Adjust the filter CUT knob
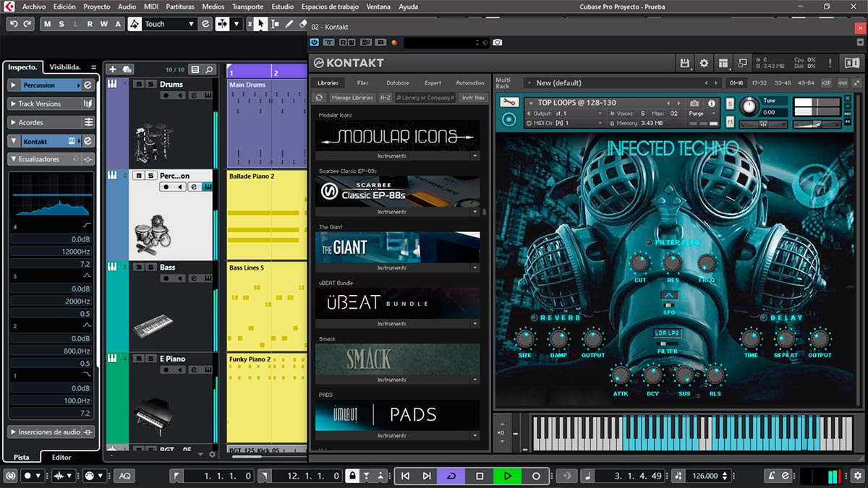Viewport: 868px width, 488px height. [x=640, y=262]
